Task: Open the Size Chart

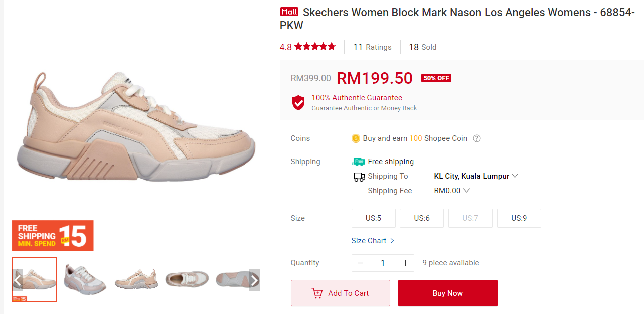Action: [373, 241]
